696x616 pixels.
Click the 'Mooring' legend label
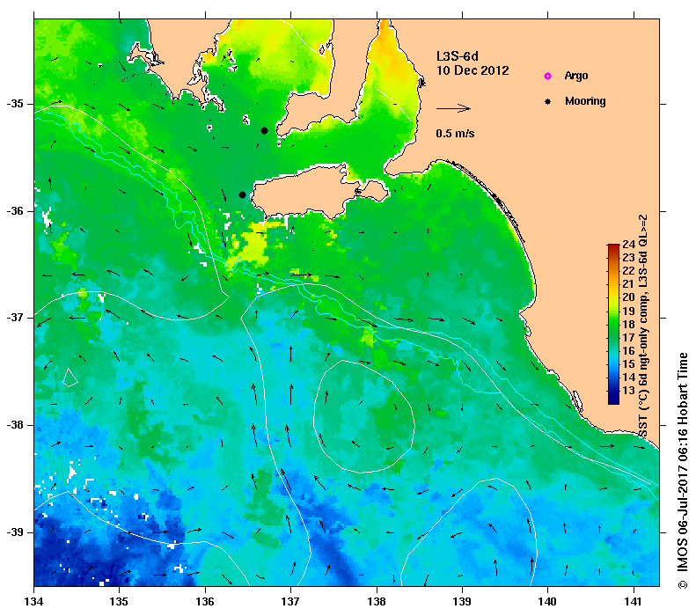(x=585, y=101)
